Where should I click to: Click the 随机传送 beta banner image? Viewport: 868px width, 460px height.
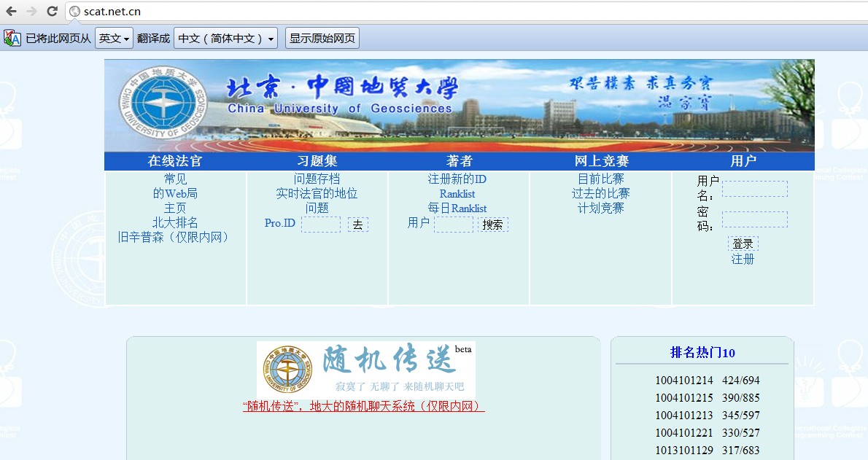coord(366,370)
